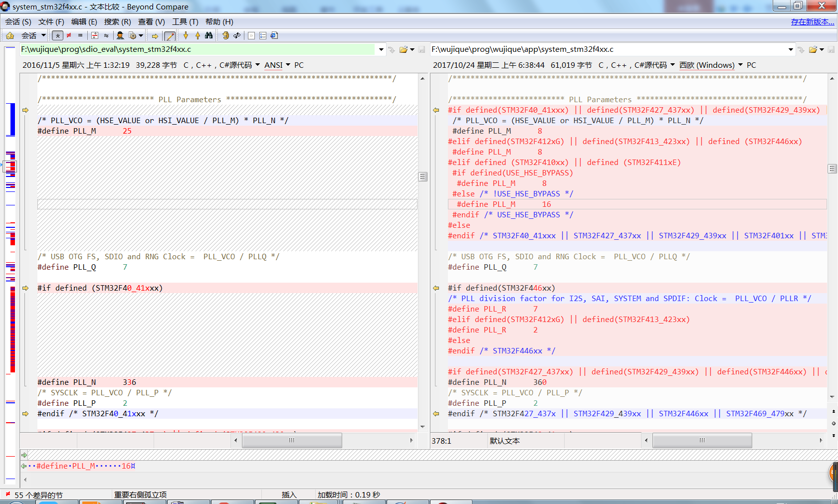Click the left pane vertical scrollbar thumb
The height and width of the screenshot is (504, 838).
coord(422,177)
